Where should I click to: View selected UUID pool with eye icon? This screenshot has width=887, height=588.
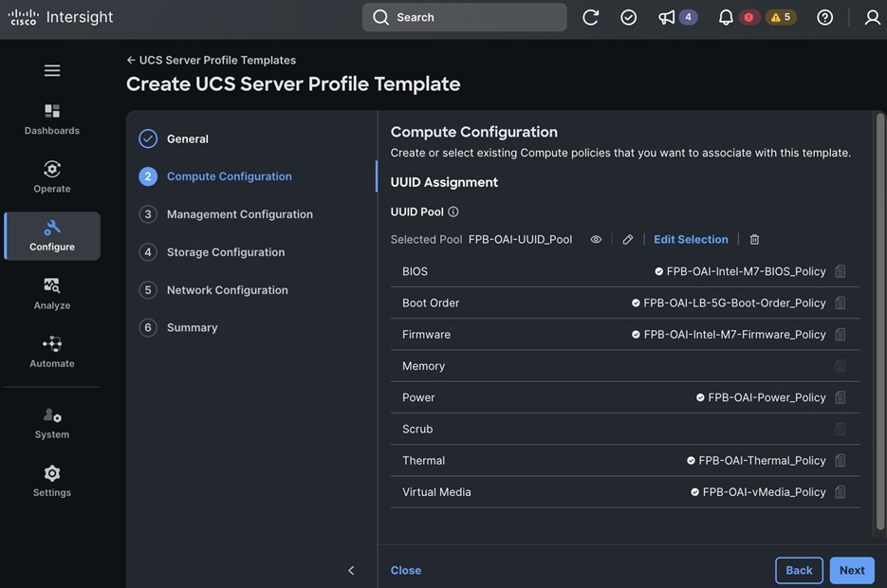(x=596, y=240)
